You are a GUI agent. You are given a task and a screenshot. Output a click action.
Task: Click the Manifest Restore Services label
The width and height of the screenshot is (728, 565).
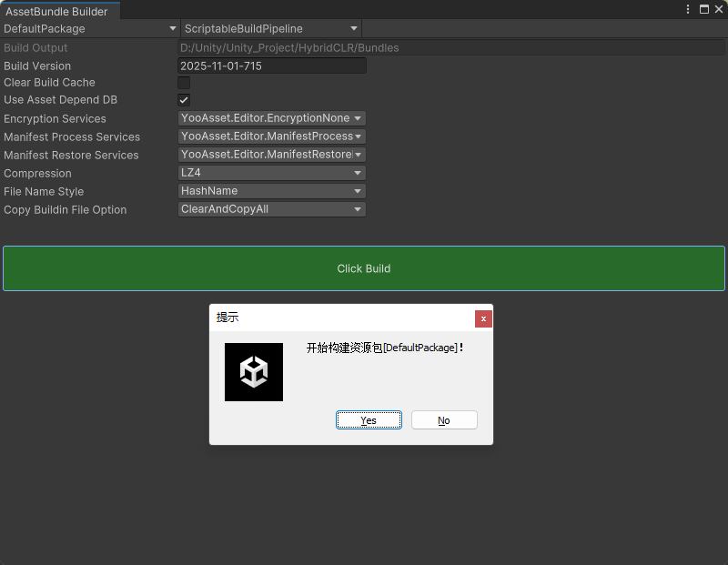71,155
